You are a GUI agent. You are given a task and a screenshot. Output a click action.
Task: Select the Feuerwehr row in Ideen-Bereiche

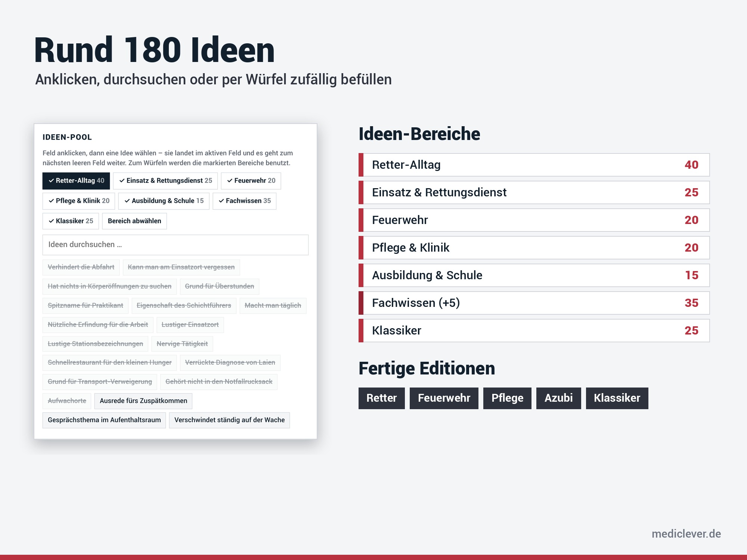point(534,220)
